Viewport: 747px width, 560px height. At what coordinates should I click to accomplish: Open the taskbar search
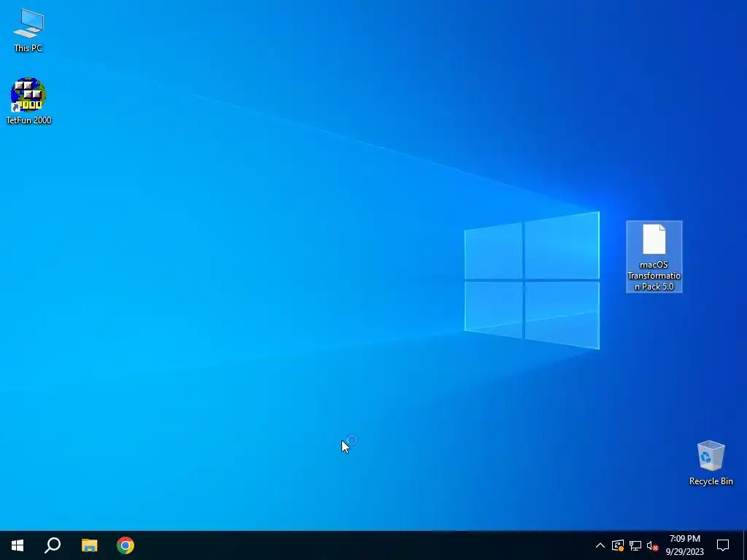53,545
